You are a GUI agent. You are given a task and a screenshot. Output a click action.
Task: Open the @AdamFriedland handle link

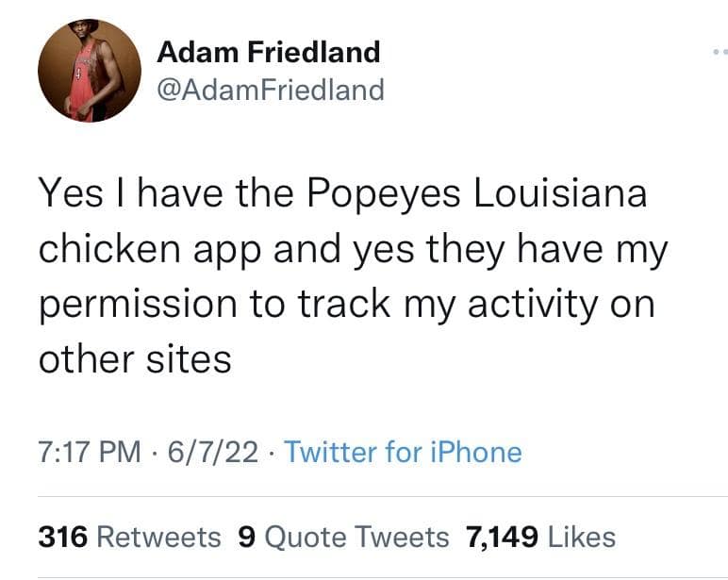[x=270, y=90]
